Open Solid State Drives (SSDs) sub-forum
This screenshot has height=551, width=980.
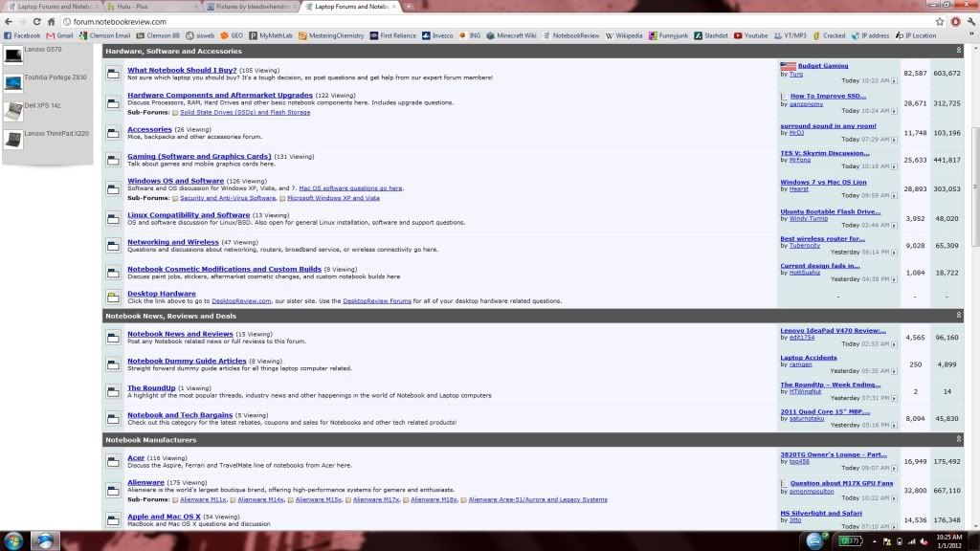click(245, 113)
